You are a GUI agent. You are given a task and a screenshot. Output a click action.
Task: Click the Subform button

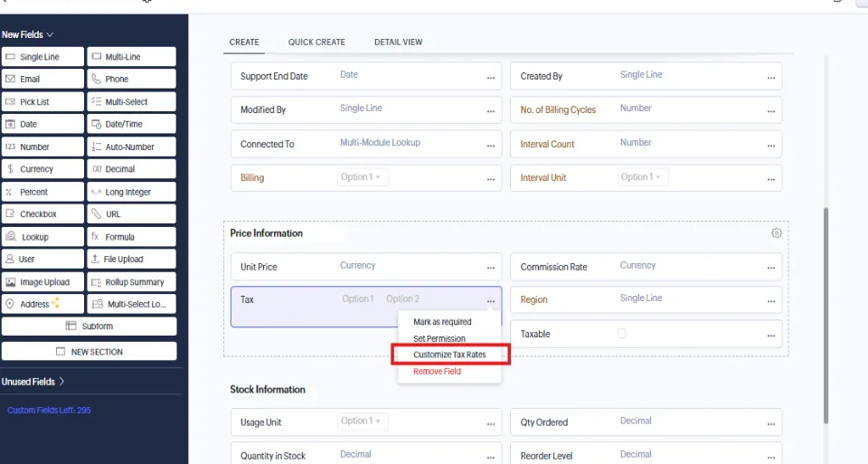[x=90, y=327]
